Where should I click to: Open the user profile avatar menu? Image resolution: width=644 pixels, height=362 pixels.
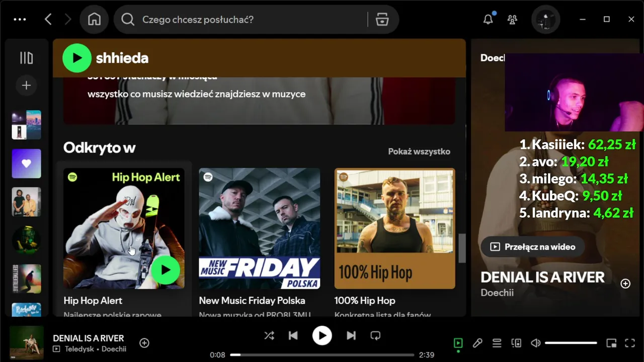click(546, 20)
